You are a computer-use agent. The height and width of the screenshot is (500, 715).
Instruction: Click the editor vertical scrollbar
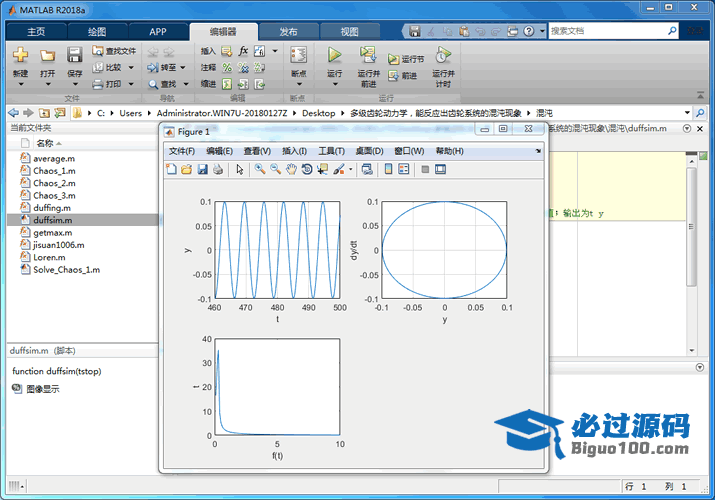(x=691, y=228)
